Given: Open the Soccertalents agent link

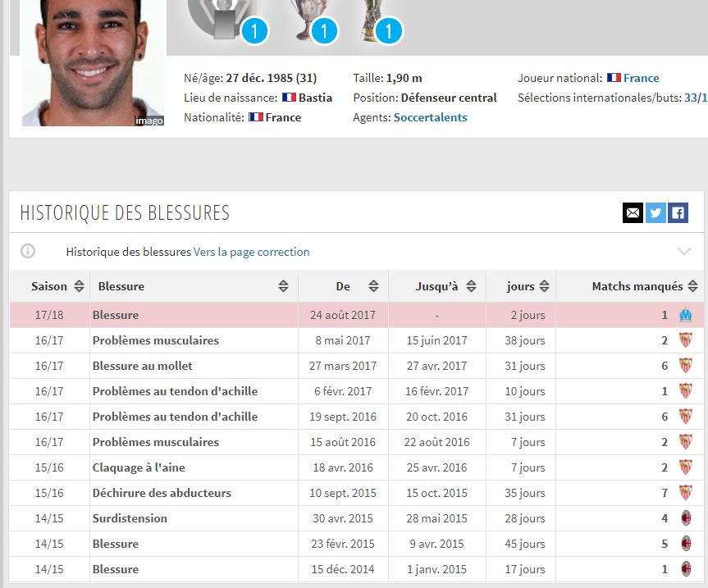Looking at the screenshot, I should pos(430,117).
